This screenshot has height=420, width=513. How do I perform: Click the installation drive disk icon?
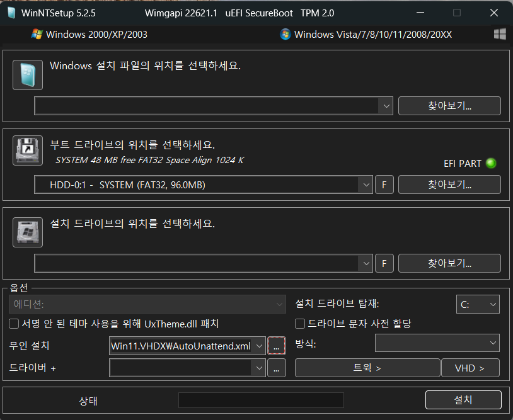click(28, 232)
